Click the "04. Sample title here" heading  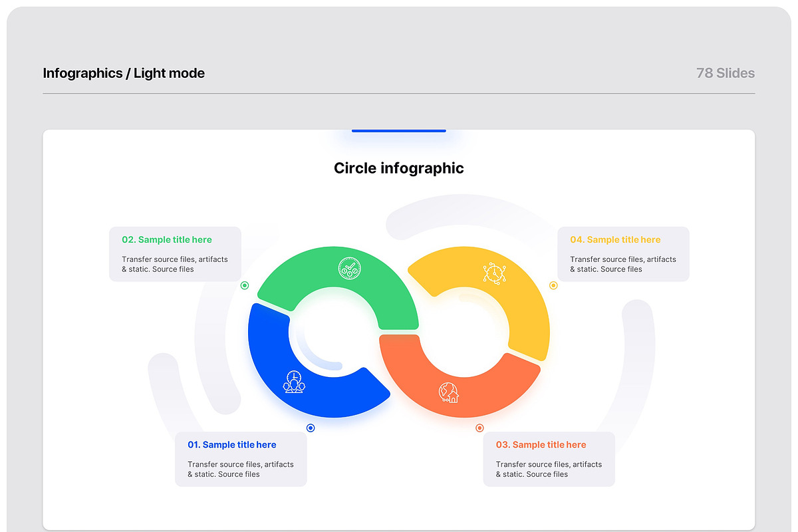616,240
